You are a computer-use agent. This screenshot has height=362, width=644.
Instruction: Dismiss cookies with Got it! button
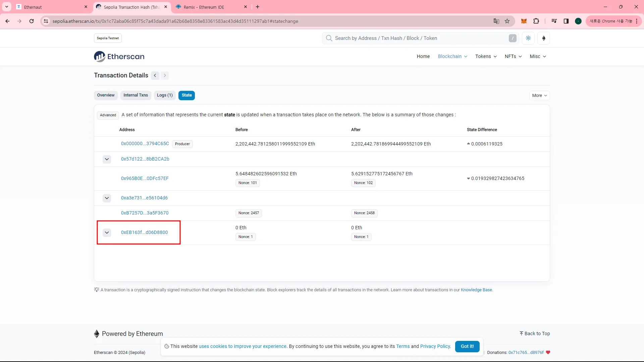[x=467, y=347]
